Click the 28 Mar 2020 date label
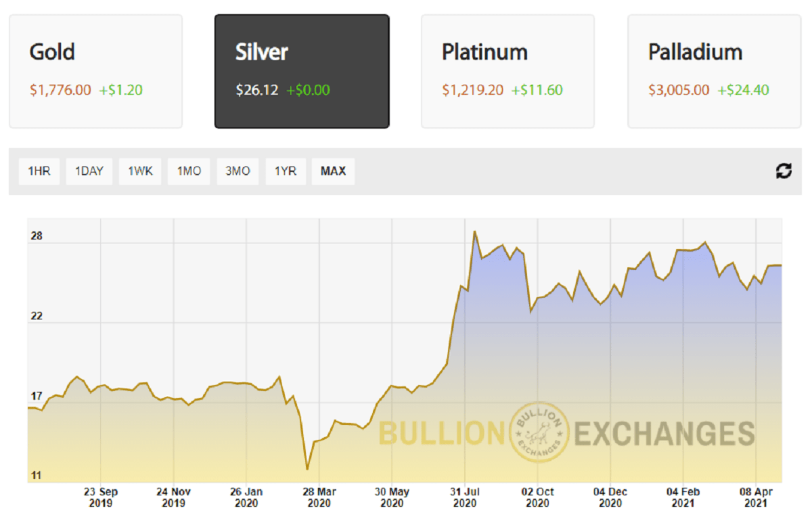 tap(319, 497)
